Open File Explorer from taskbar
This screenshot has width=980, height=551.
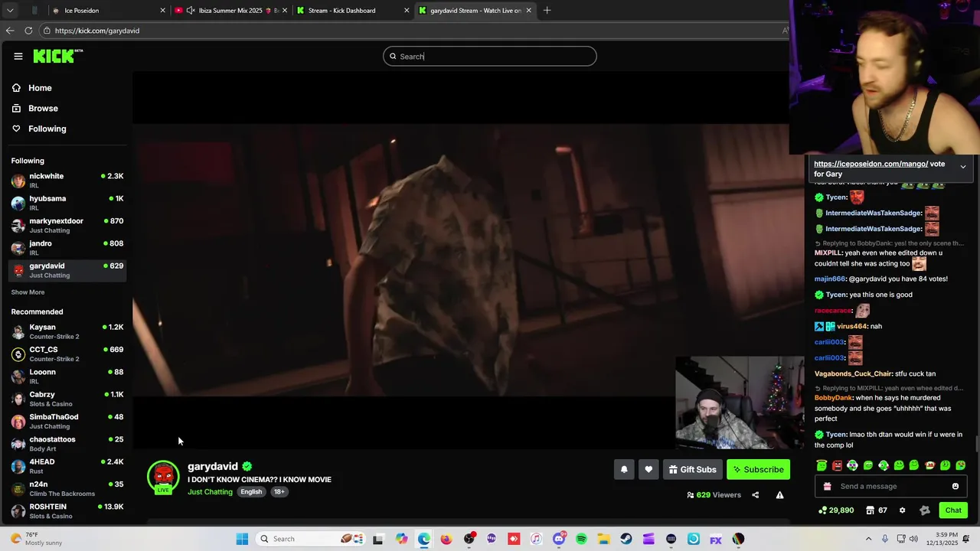[603, 539]
